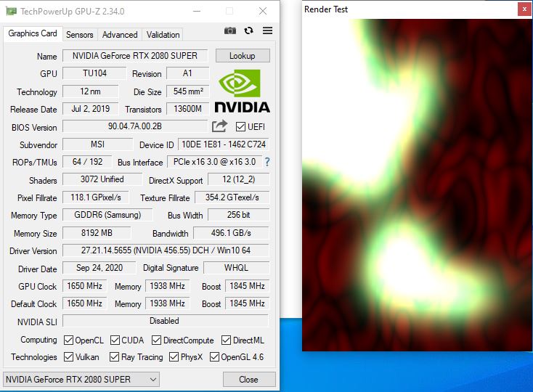Click the Render Test window title bar
The height and width of the screenshot is (392, 533).
(x=410, y=9)
